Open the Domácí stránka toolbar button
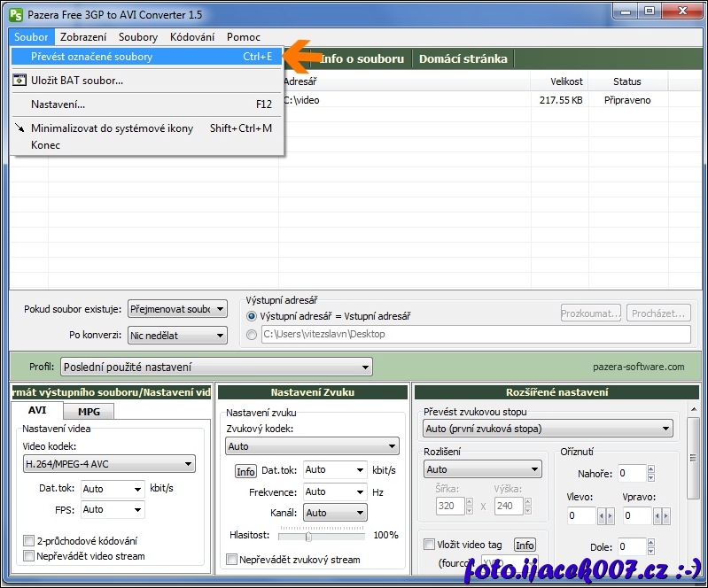The image size is (708, 588). [x=463, y=58]
